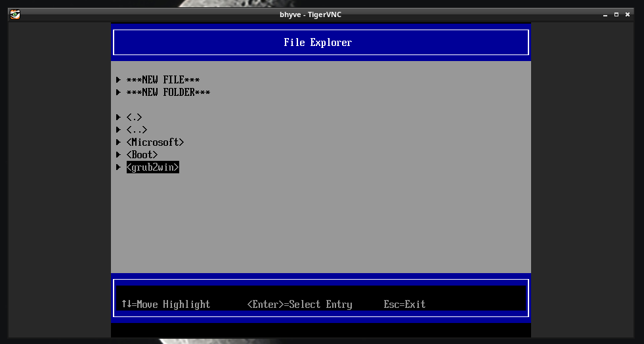Image resolution: width=644 pixels, height=344 pixels.
Task: Click the arrow beside <Boot> folder
Action: tap(119, 155)
